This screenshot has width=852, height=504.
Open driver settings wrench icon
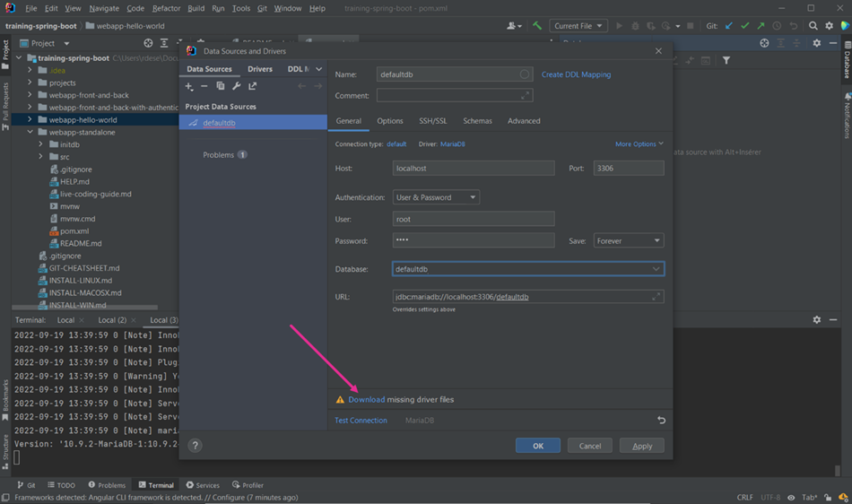237,86
